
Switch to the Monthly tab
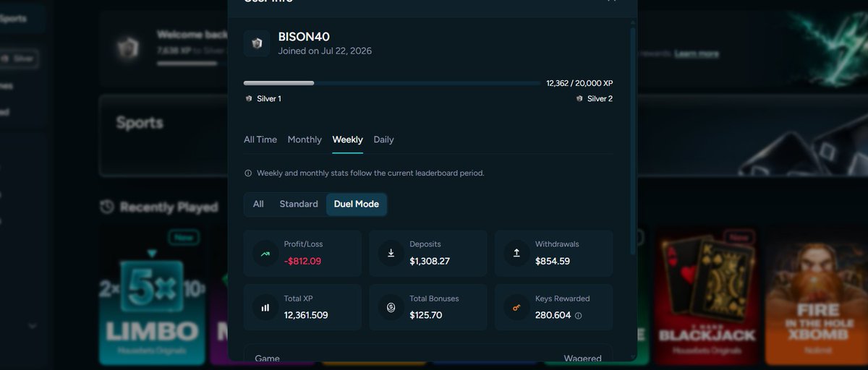click(x=305, y=139)
